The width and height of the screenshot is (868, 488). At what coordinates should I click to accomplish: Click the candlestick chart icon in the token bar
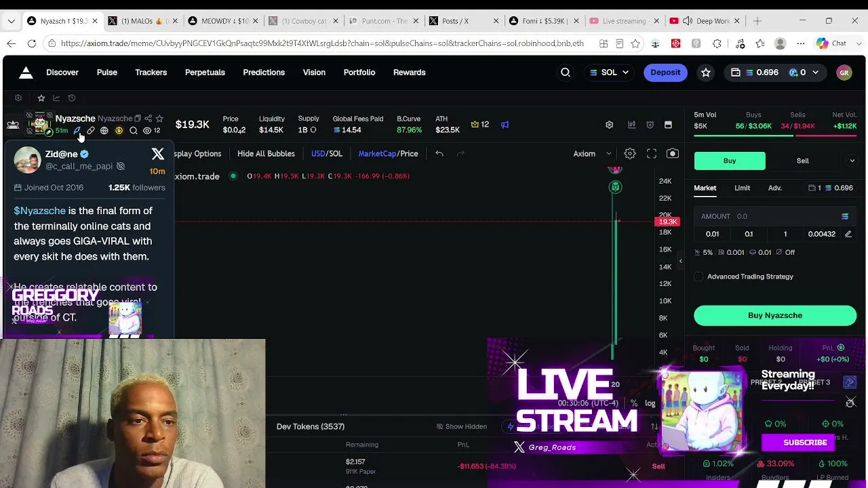(x=631, y=125)
